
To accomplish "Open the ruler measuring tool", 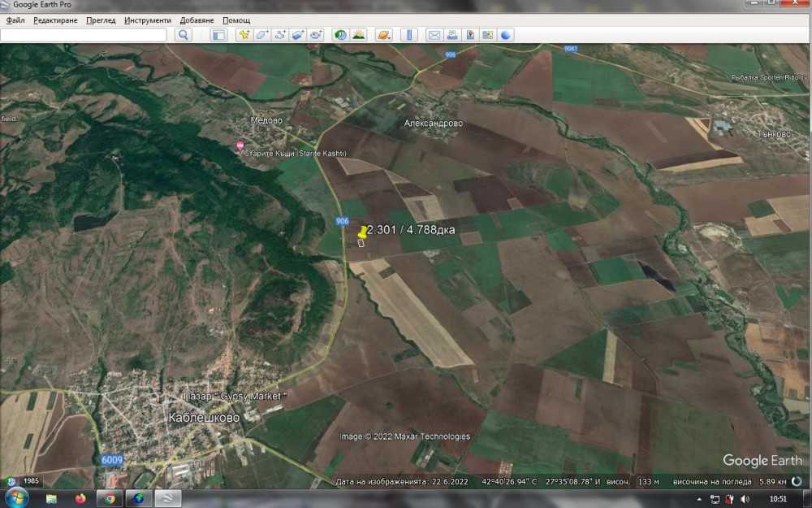I will coord(409,35).
